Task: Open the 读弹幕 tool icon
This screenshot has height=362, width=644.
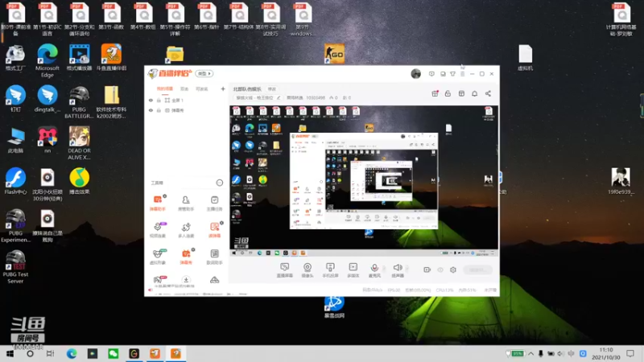Action: [x=214, y=230]
